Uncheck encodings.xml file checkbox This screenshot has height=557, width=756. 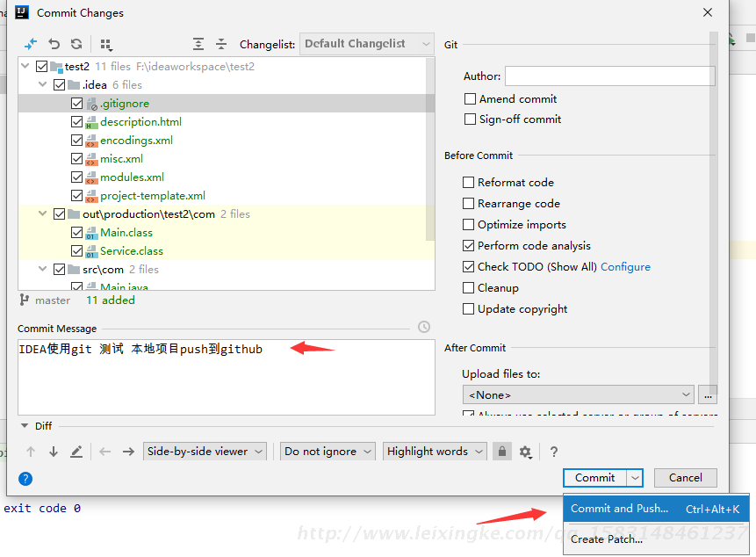coord(76,140)
